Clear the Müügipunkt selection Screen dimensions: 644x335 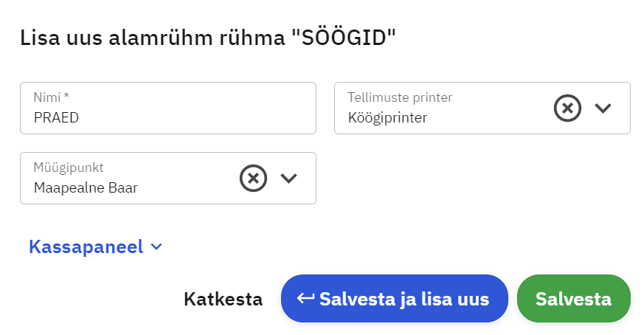[x=253, y=179]
